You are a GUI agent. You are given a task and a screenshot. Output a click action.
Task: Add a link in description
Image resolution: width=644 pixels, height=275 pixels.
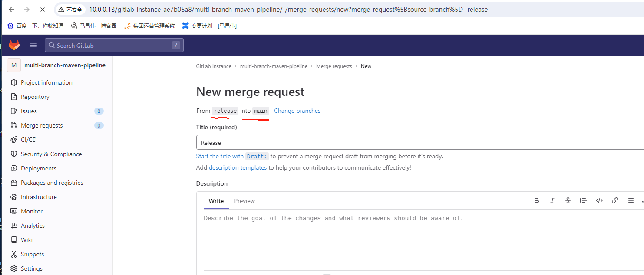click(x=615, y=200)
